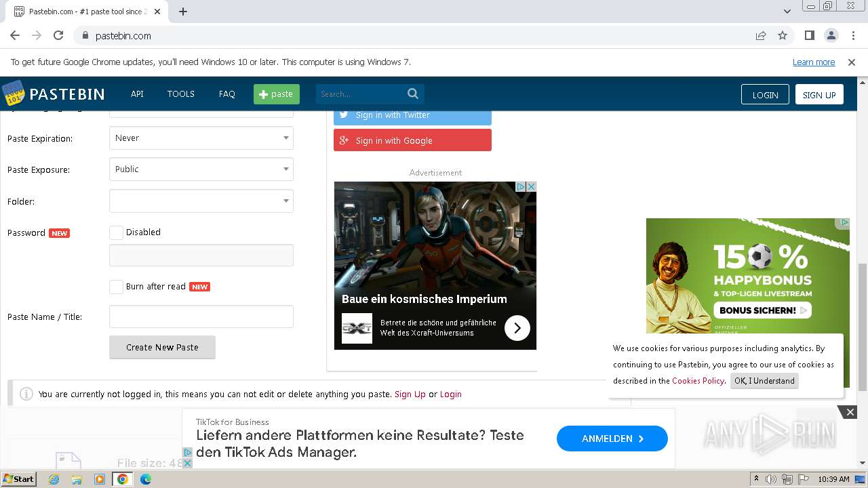868x488 pixels.
Task: Click the LOGIN button
Action: 765,95
